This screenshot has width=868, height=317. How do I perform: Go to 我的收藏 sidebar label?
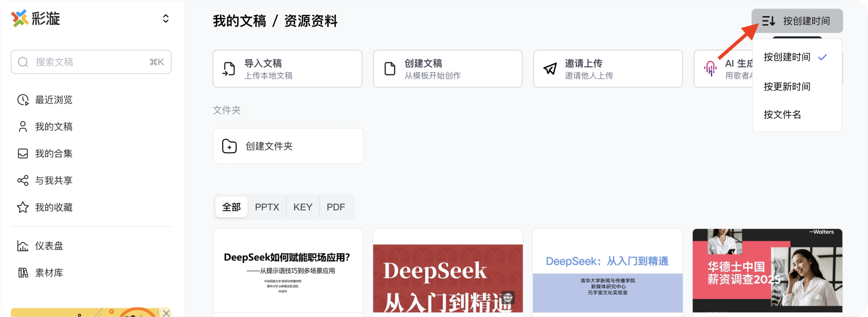pyautogui.click(x=54, y=208)
